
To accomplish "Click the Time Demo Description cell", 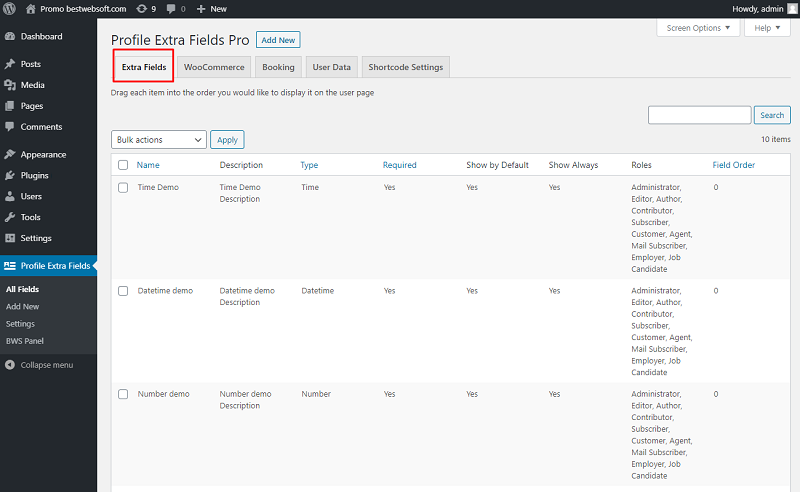I will click(240, 193).
